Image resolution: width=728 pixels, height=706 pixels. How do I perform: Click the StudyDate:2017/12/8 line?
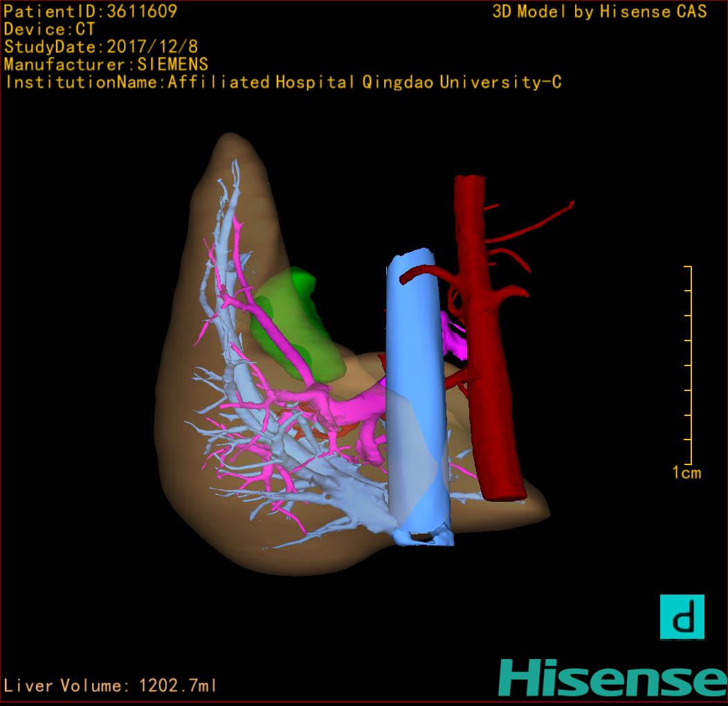click(100, 47)
